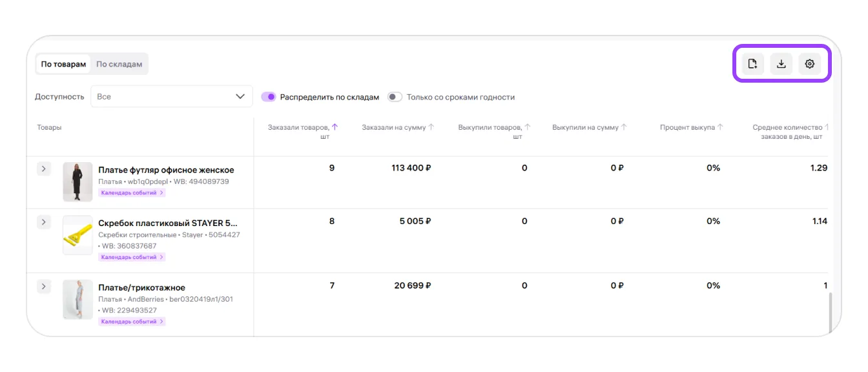Expand Платье футляр офисное женское row
The image size is (868, 372).
click(43, 169)
